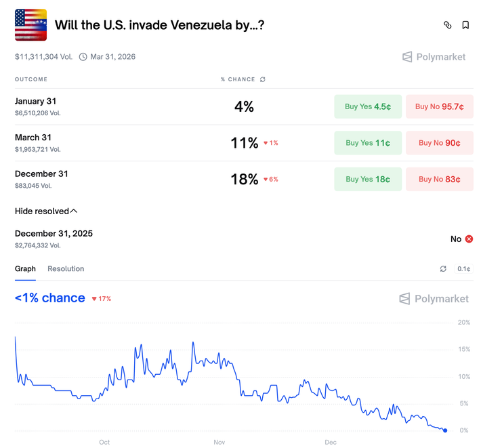Open the 0.1¢ tick size selector
Screen dimensions: 481x448
(463, 269)
